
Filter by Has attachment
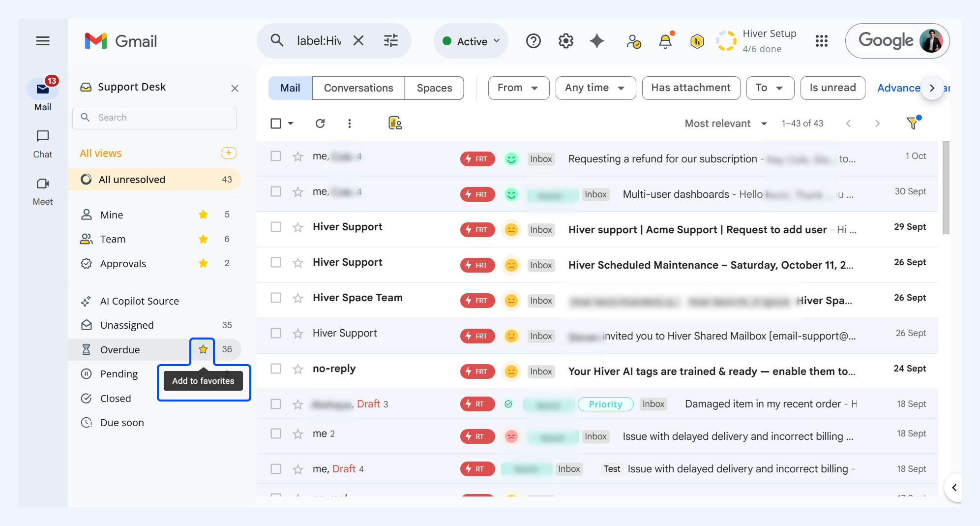click(691, 88)
